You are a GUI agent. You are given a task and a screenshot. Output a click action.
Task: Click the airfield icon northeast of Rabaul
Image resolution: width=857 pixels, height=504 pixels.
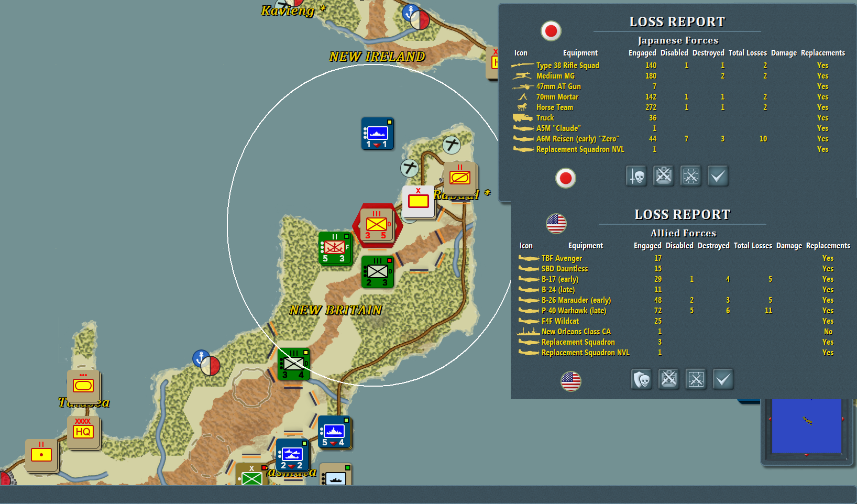452,144
